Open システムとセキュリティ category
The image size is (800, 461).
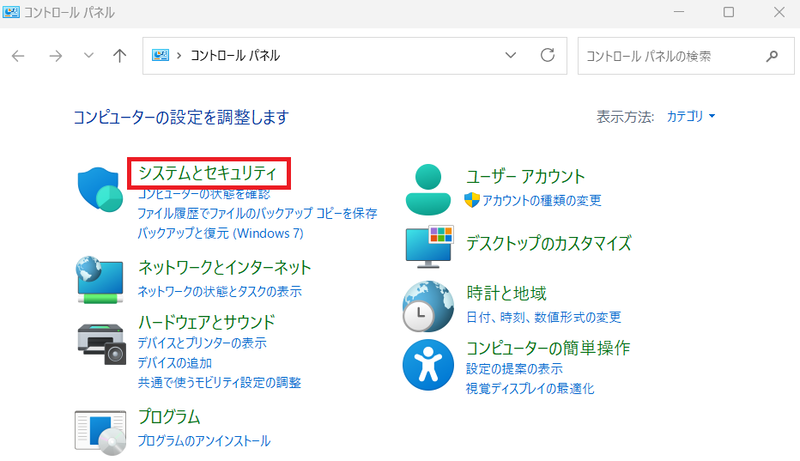pyautogui.click(x=207, y=173)
